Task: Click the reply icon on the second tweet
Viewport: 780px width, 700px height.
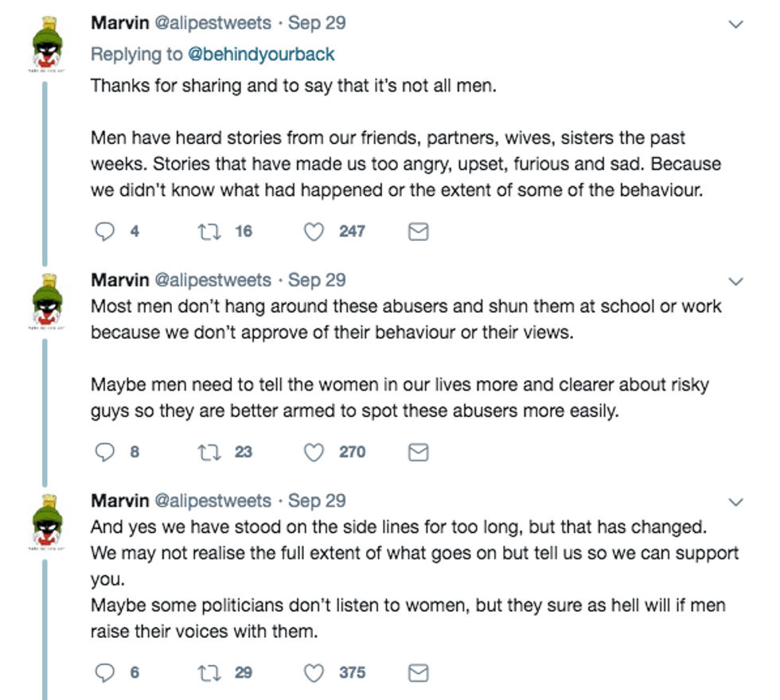Action: click(x=104, y=452)
